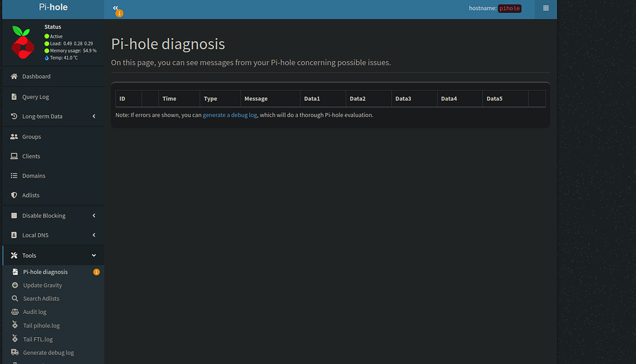Click orange warning badge beside Pi-hole diagnosis
Image resolution: width=636 pixels, height=364 pixels.
tap(96, 272)
